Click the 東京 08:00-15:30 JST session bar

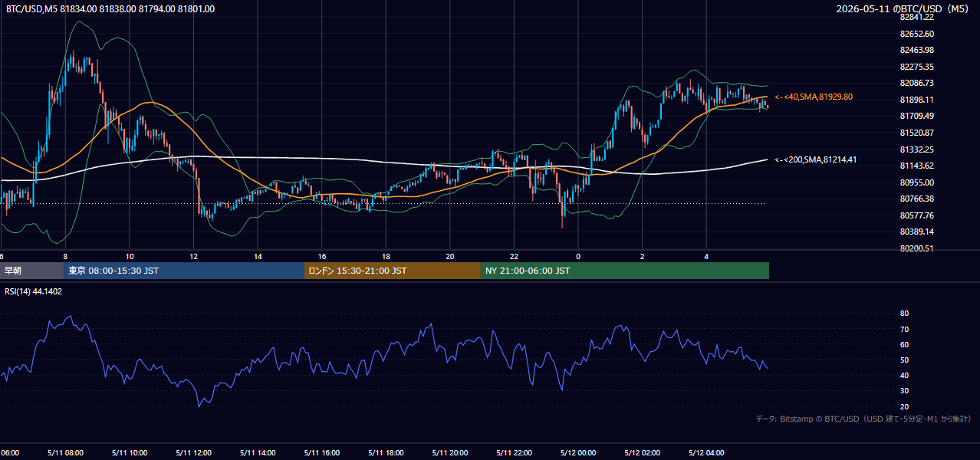[x=184, y=271]
